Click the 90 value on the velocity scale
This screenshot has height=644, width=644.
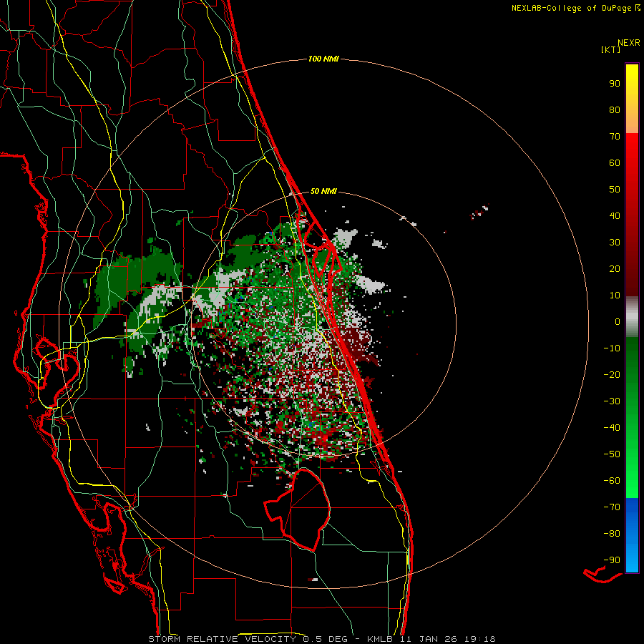(615, 84)
